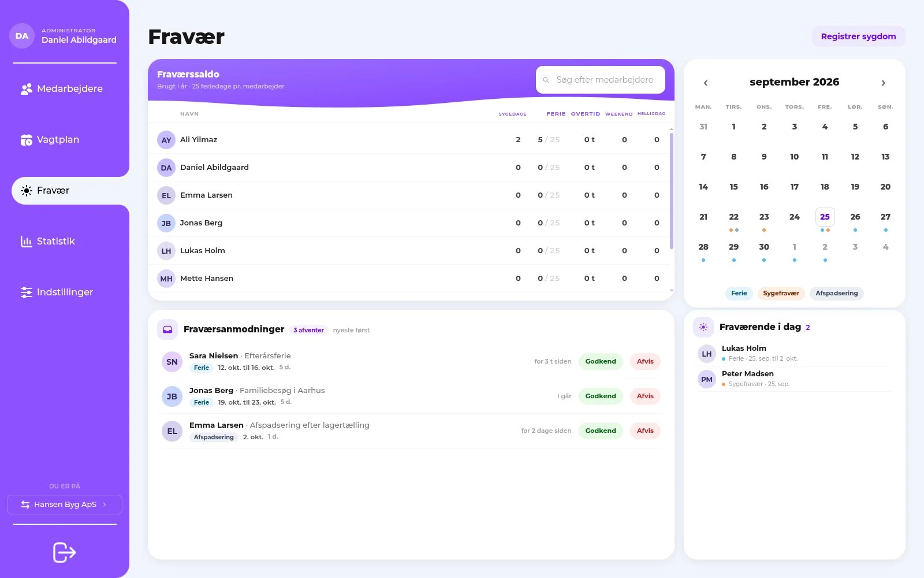Reject Sara Nielsen's request with Afvis
This screenshot has width=924, height=578.
point(645,362)
